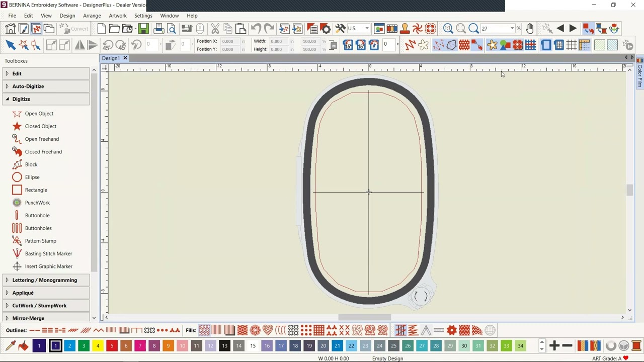Click the Undo arrow

256,29
